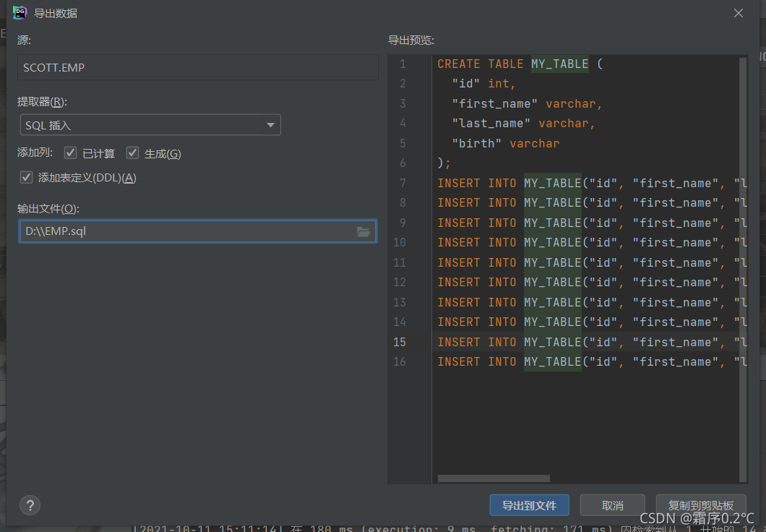Screen dimensions: 766x532
Task: Open the folder browse icon in output file field
Action: pyautogui.click(x=363, y=231)
